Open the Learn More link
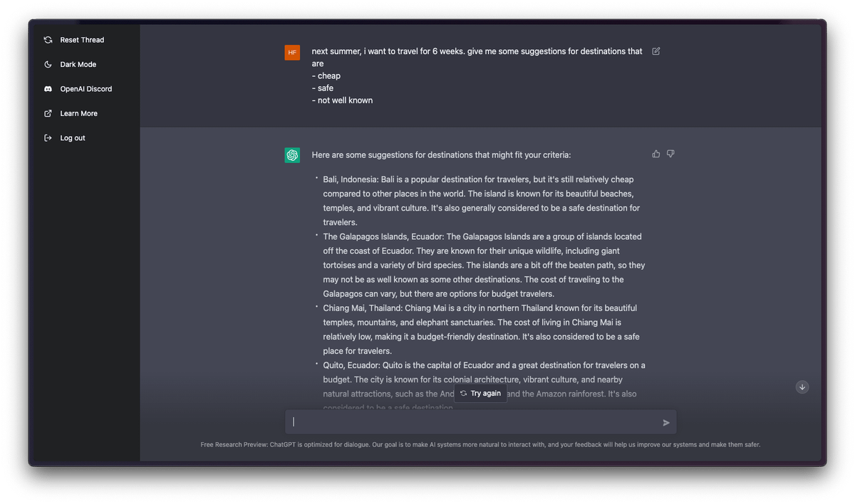Viewport: 855px width, 504px height. [78, 114]
